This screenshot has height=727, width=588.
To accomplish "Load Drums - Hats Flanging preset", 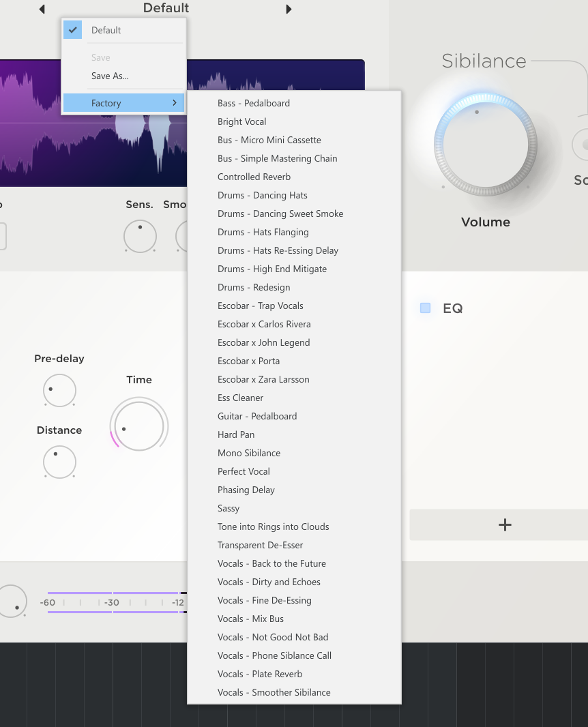I will pos(263,232).
